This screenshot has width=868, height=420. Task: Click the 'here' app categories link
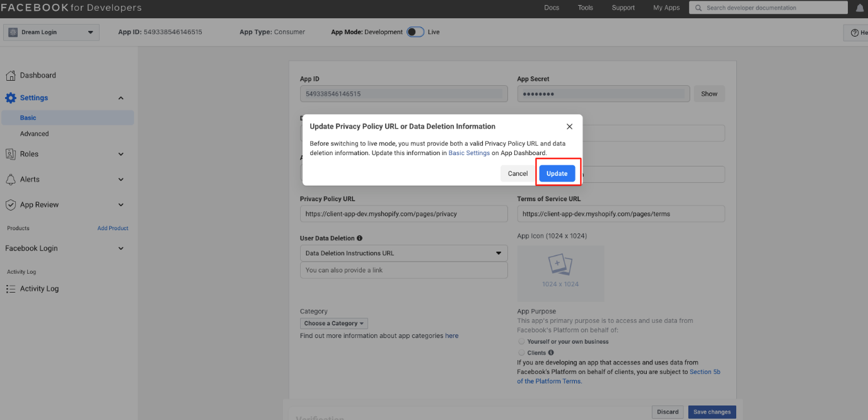tap(452, 336)
